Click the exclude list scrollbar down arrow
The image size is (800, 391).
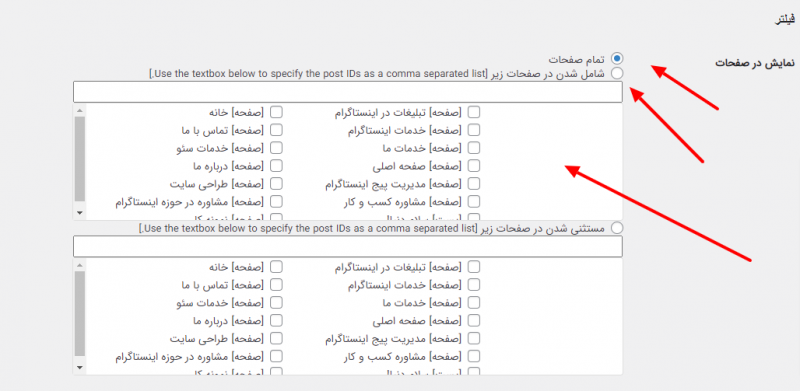[80, 366]
